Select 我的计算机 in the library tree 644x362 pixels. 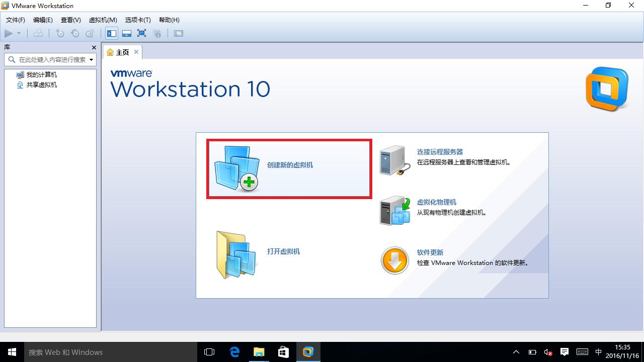pos(41,74)
